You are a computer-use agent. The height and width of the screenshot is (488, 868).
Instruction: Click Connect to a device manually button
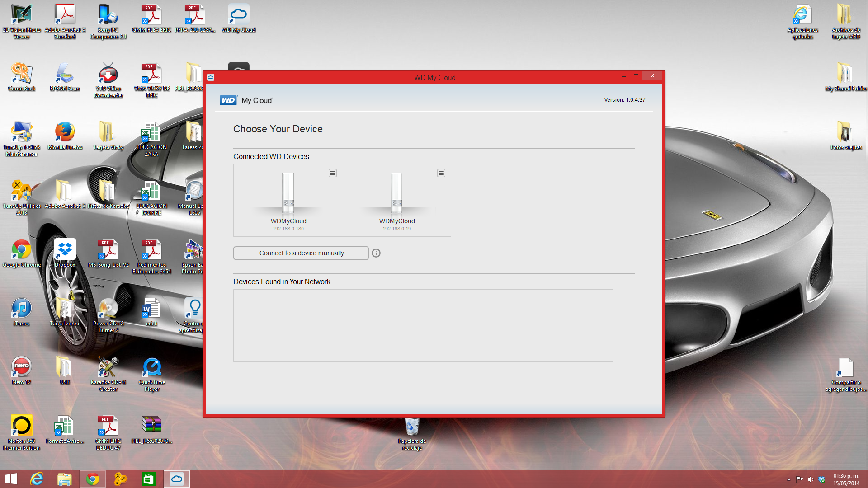click(301, 253)
